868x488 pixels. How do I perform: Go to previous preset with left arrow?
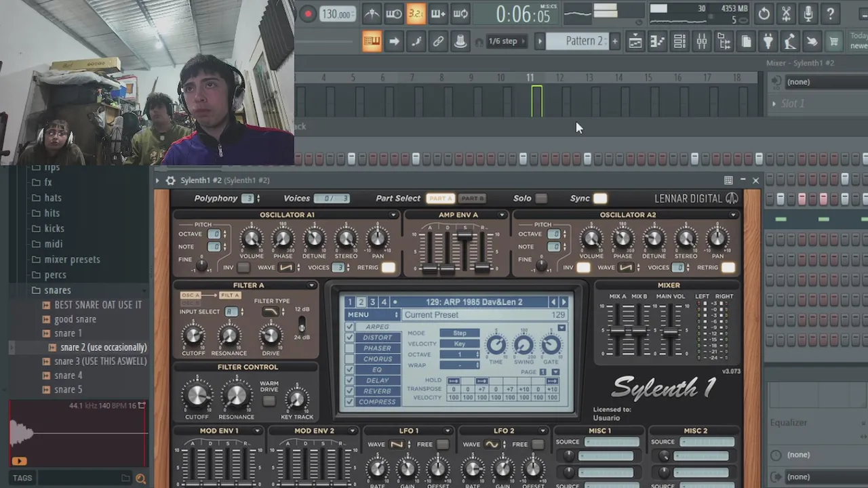553,302
